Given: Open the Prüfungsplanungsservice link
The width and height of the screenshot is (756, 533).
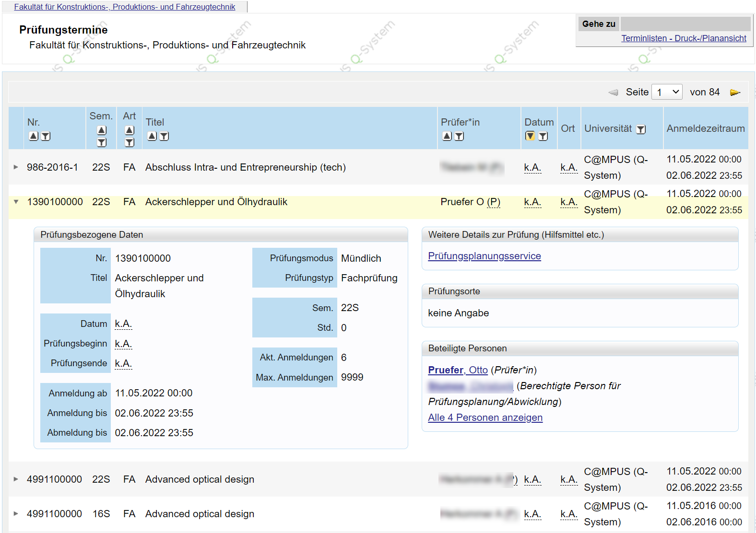Looking at the screenshot, I should point(484,256).
